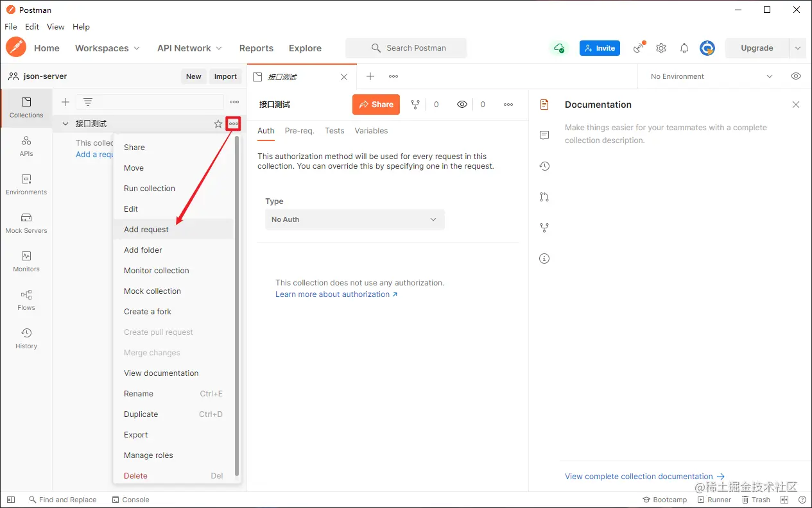This screenshot has width=812, height=508.
Task: Close the Documentation panel
Action: 796,105
